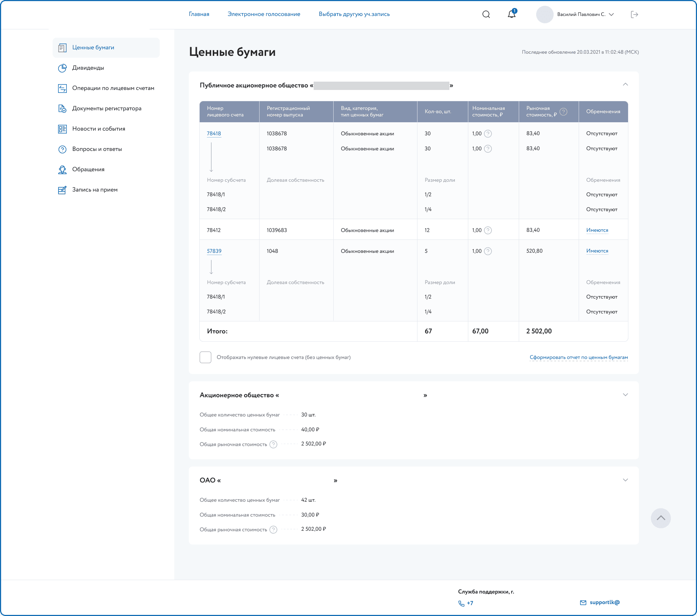Image resolution: width=697 pixels, height=616 pixels.
Task: Click nominal value help icon in 57839 row
Action: 488,251
